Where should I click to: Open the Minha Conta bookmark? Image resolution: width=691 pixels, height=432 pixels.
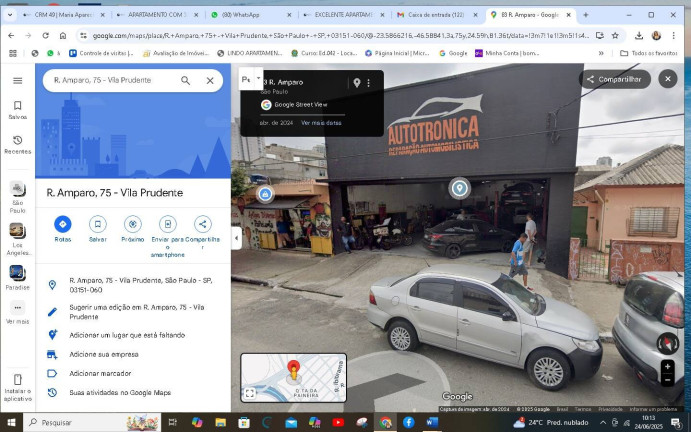[x=508, y=53]
